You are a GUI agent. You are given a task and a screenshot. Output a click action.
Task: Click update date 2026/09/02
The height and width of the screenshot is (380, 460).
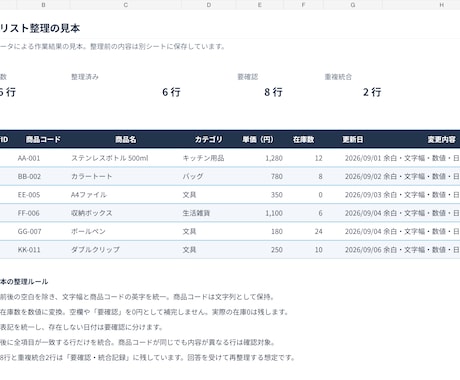point(363,176)
